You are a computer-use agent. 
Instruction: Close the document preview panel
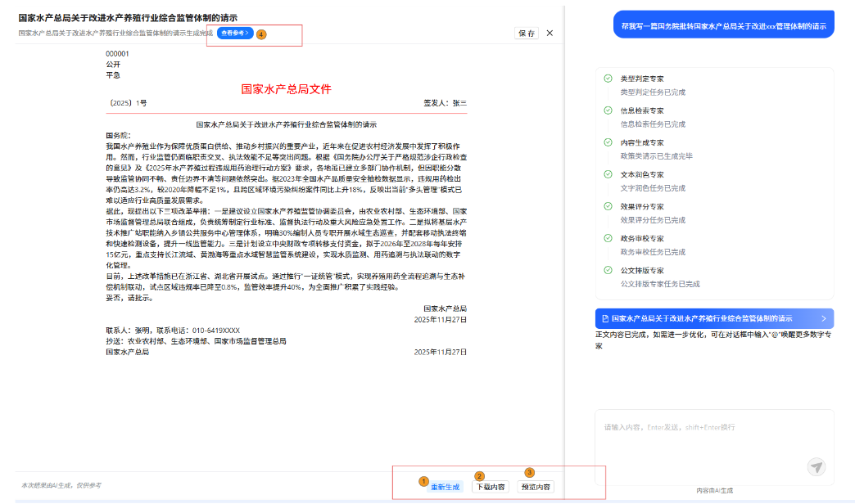[550, 34]
